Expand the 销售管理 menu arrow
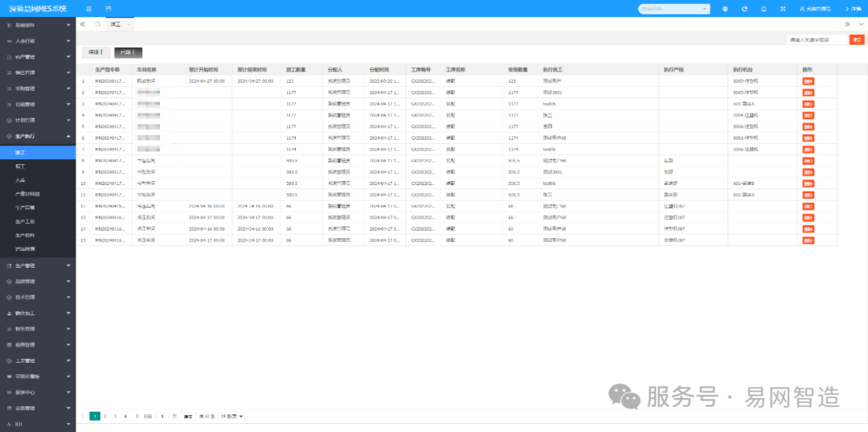 [68, 72]
